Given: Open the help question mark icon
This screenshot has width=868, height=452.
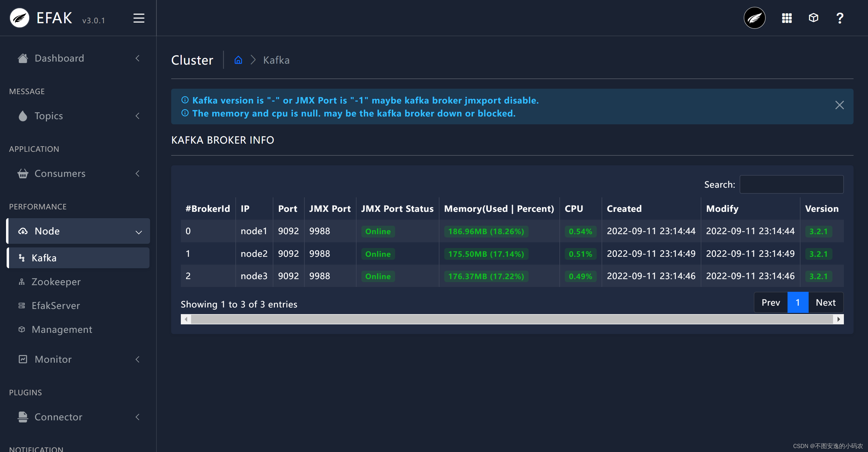Looking at the screenshot, I should (x=839, y=18).
